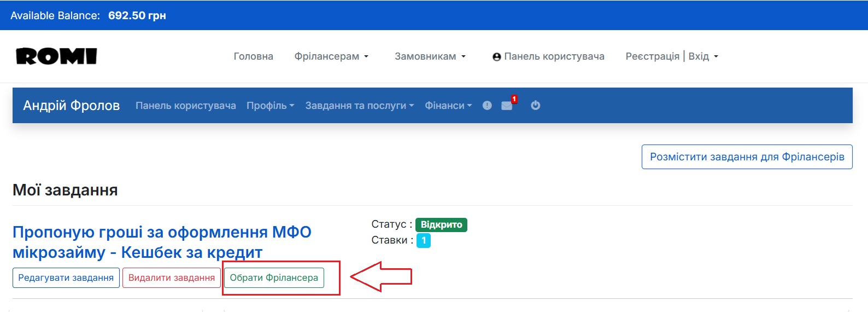Click the Андрій Фролов user name
868x312 pixels.
[72, 106]
